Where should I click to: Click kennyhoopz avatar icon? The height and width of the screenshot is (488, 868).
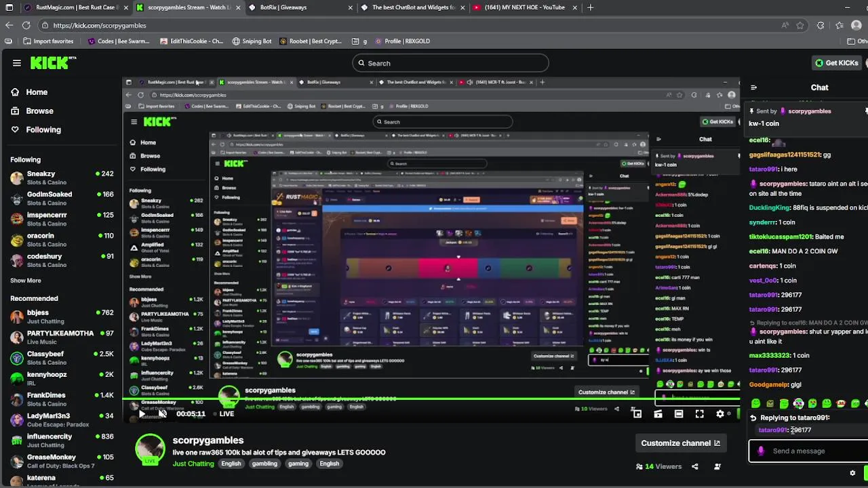[17, 378]
